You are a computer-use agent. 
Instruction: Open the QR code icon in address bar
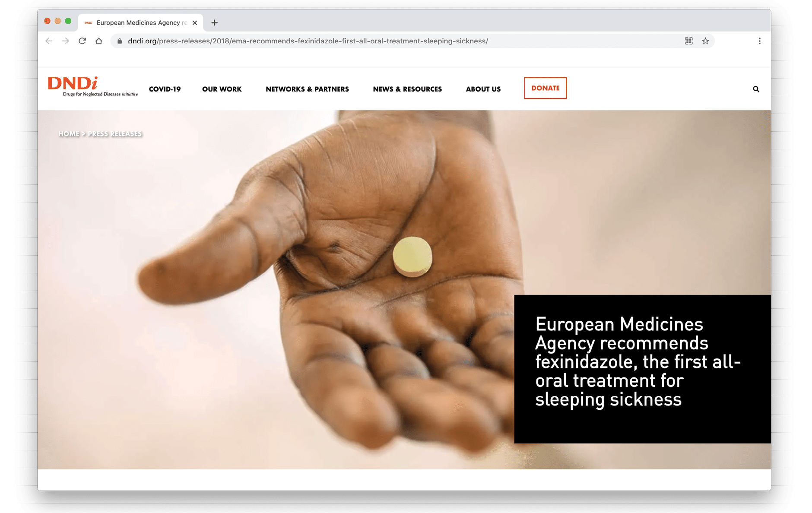pos(689,41)
